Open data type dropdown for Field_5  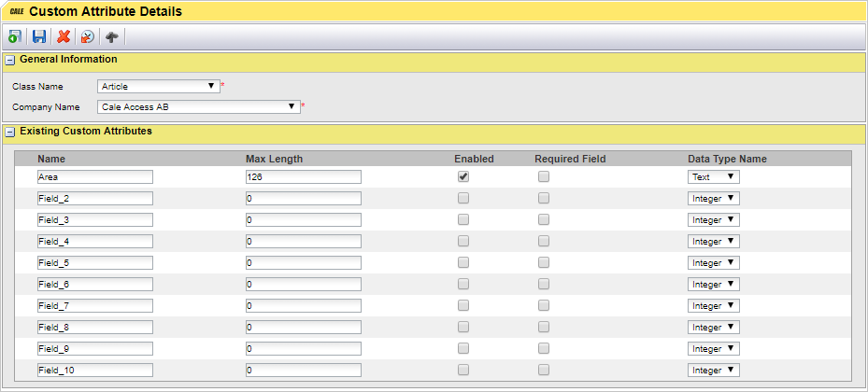[x=714, y=263]
